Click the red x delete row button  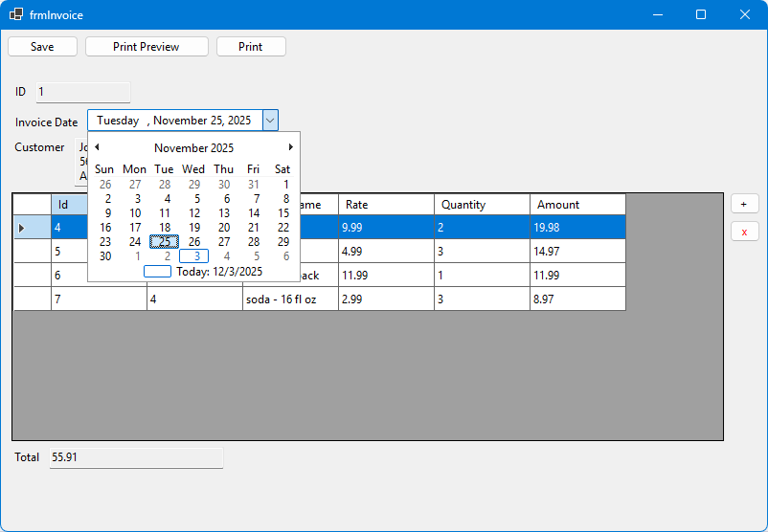click(x=744, y=232)
